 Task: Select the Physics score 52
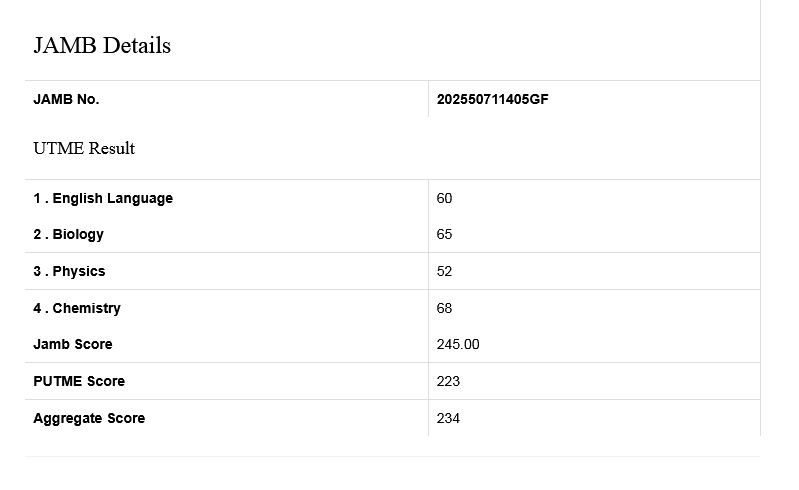click(445, 271)
